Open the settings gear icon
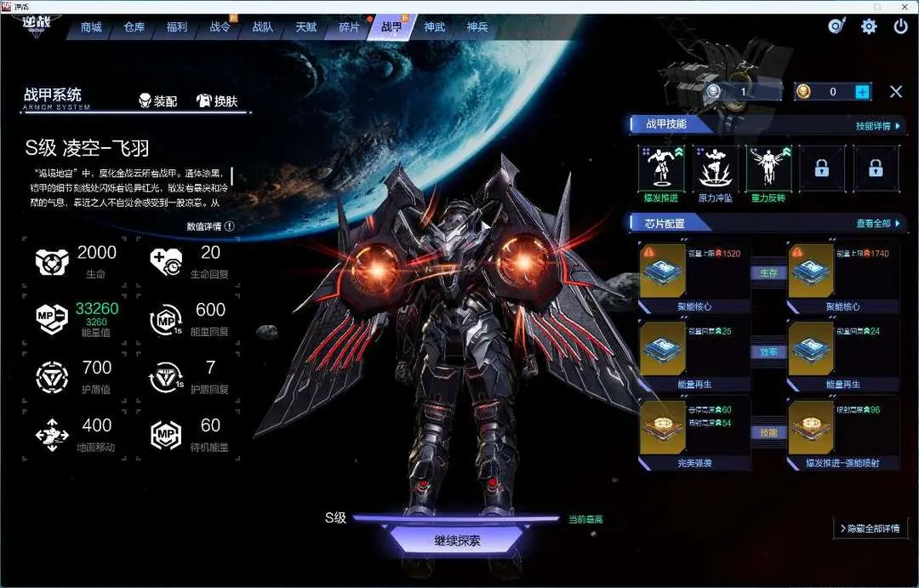 [869, 26]
